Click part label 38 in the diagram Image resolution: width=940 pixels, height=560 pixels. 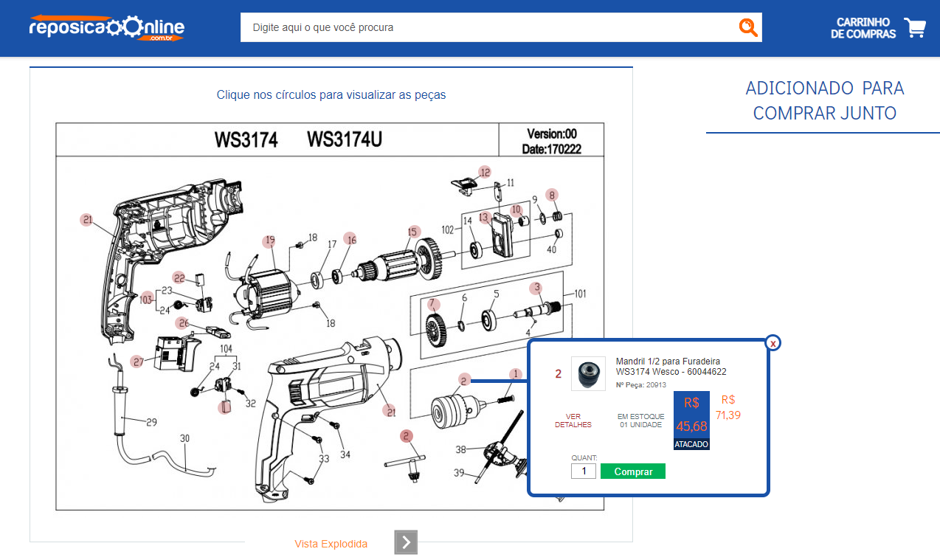(460, 449)
